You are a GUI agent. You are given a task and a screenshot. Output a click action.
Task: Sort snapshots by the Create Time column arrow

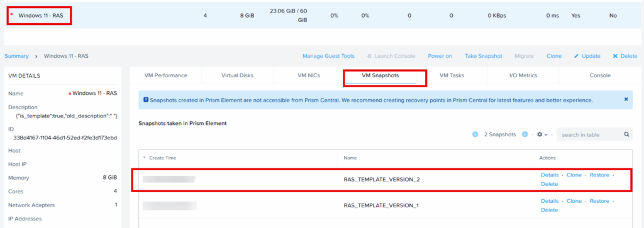coord(144,158)
